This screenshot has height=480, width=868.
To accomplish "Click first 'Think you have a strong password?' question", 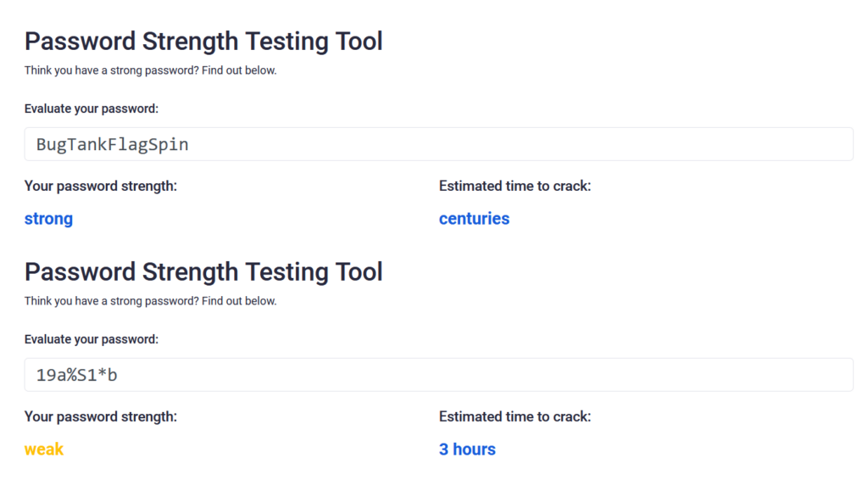I will click(111, 70).
